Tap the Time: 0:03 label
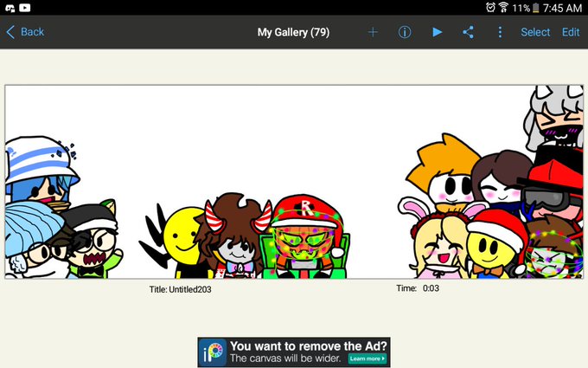Image resolution: width=588 pixels, height=368 pixels. (x=418, y=288)
